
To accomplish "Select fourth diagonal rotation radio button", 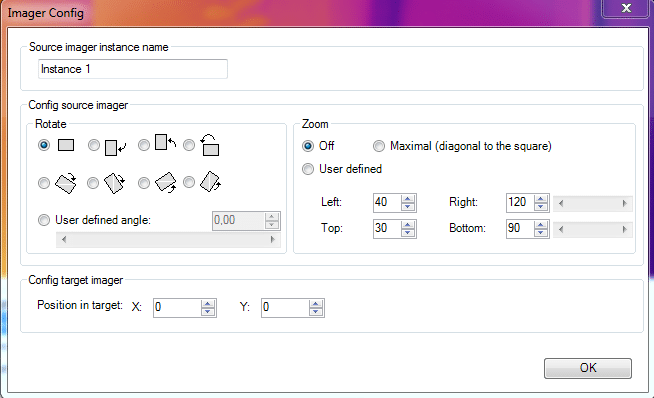I will point(189,182).
